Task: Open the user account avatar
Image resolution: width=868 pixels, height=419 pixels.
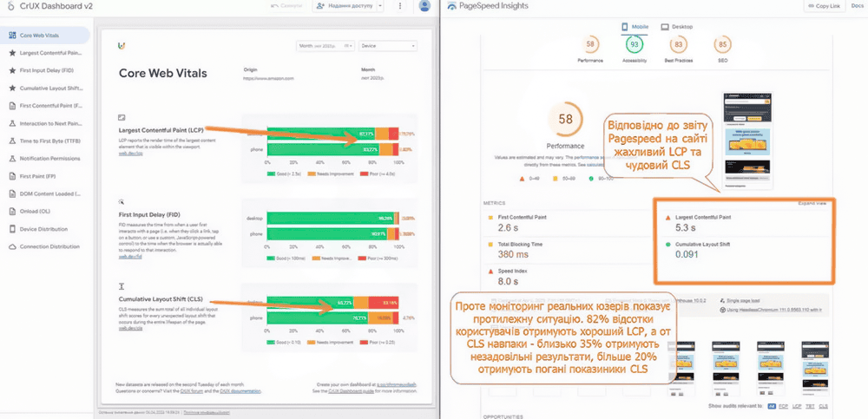Action: (x=424, y=5)
